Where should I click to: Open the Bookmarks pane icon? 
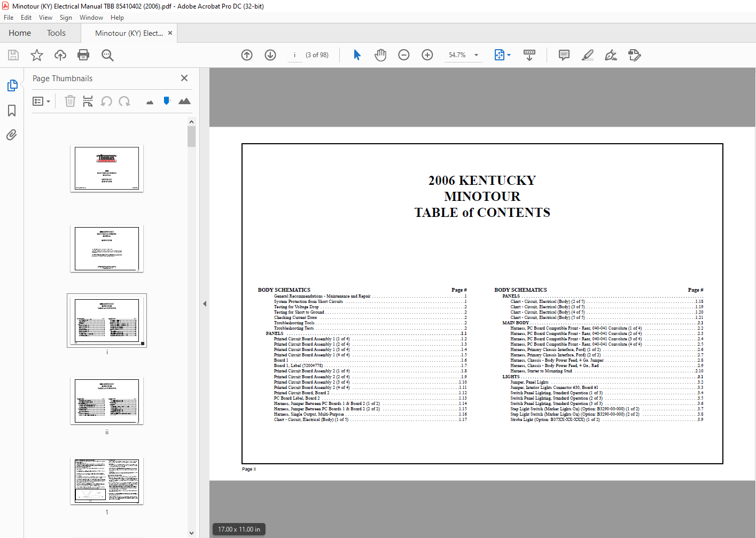click(x=12, y=111)
